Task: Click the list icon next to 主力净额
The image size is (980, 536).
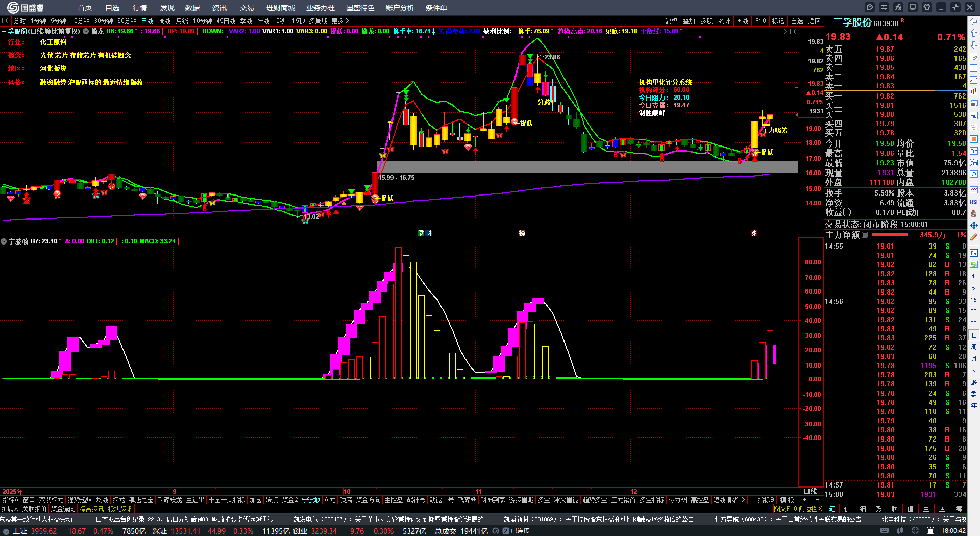Action: click(865, 235)
